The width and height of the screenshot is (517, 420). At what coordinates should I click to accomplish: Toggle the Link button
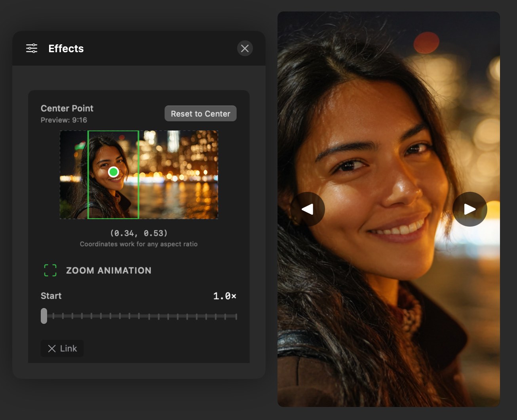click(x=62, y=348)
